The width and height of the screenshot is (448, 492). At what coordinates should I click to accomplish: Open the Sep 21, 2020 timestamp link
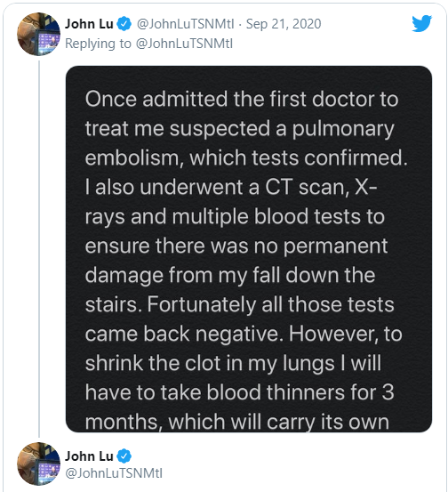point(284,24)
